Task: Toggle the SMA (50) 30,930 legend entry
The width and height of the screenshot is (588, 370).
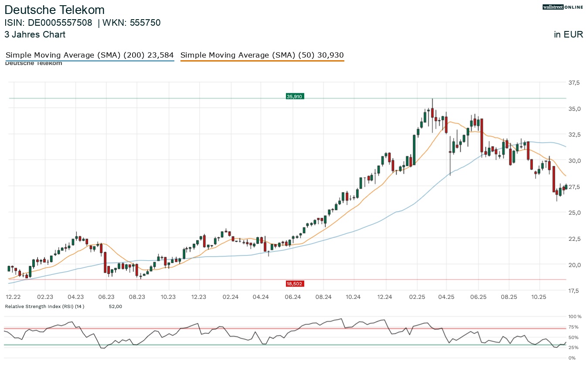Action: (x=262, y=55)
